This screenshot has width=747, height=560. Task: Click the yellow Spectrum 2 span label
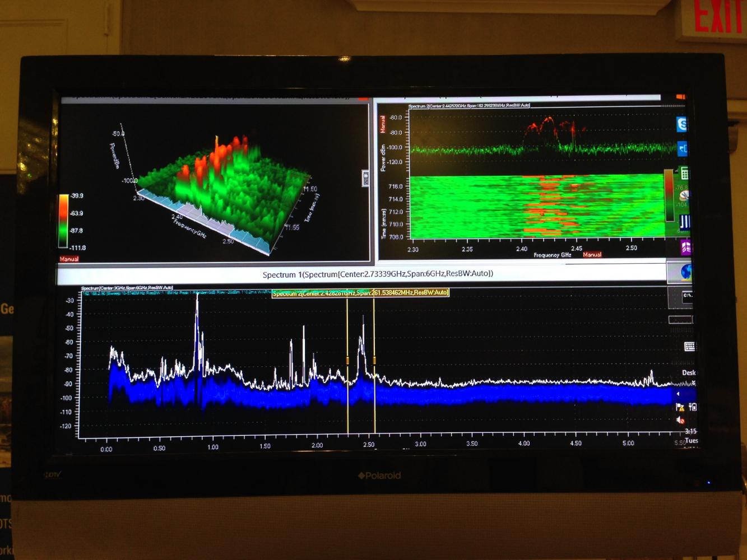(360, 293)
